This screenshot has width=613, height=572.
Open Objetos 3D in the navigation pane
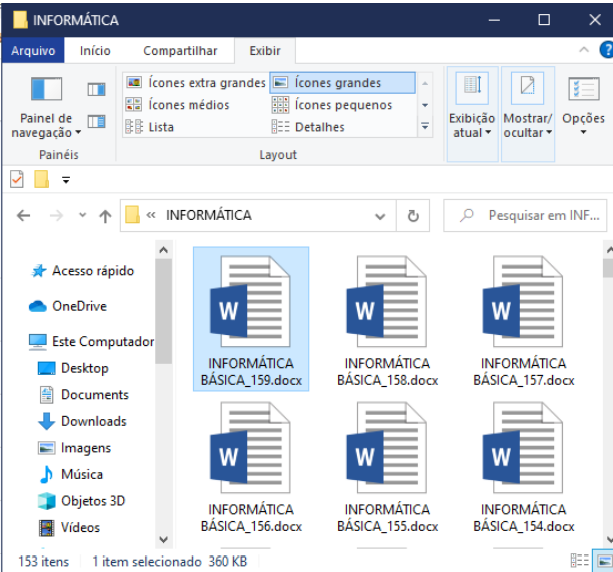pos(81,501)
